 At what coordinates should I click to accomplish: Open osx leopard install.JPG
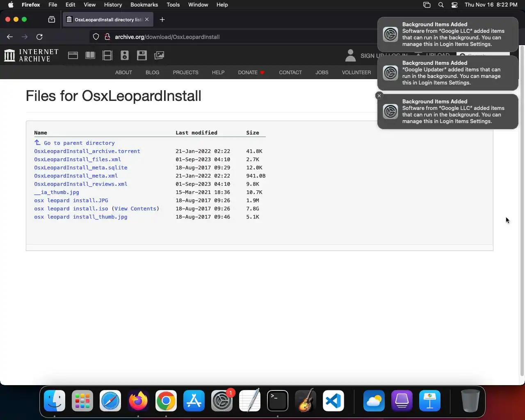(71, 201)
